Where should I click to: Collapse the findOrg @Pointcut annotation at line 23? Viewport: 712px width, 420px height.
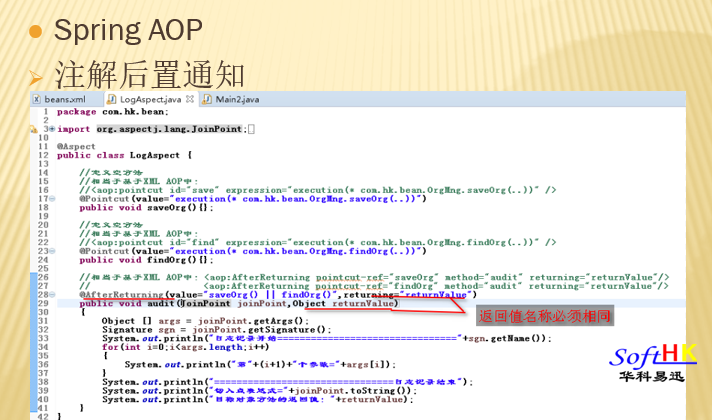click(x=52, y=251)
